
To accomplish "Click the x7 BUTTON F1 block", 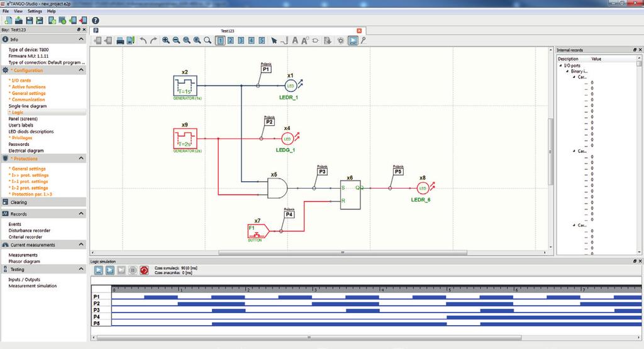I will [x=257, y=231].
